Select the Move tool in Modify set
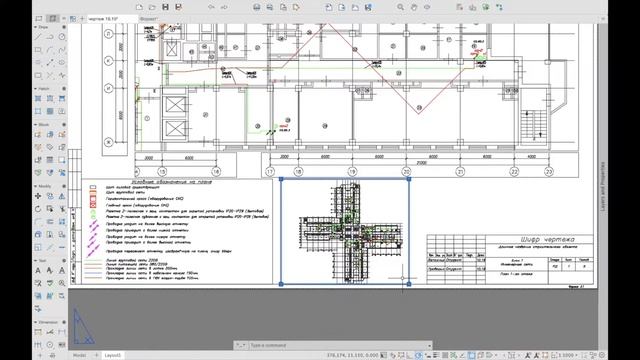Viewport: 640px width, 360px height. pyautogui.click(x=38, y=196)
